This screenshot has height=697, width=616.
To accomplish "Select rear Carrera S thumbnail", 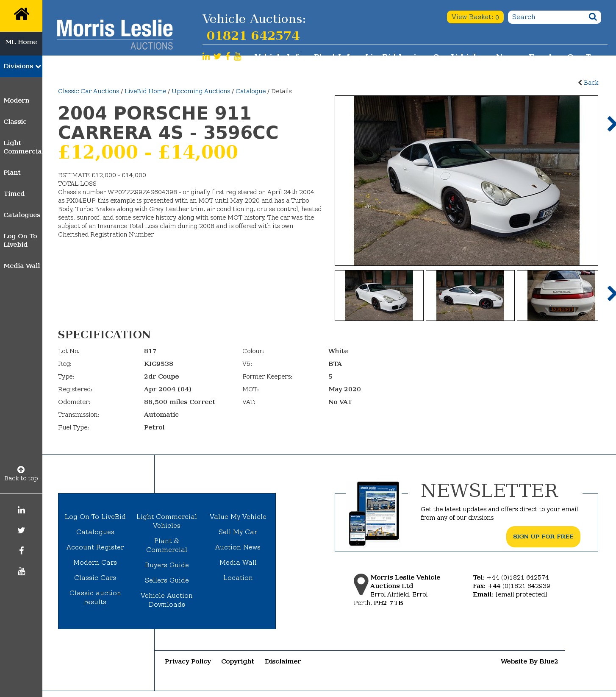I will 558,296.
